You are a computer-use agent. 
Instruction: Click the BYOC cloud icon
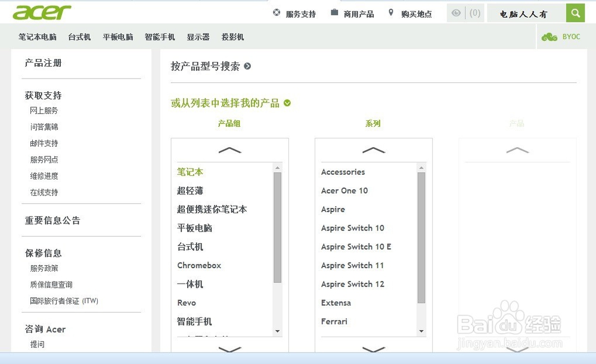[550, 37]
